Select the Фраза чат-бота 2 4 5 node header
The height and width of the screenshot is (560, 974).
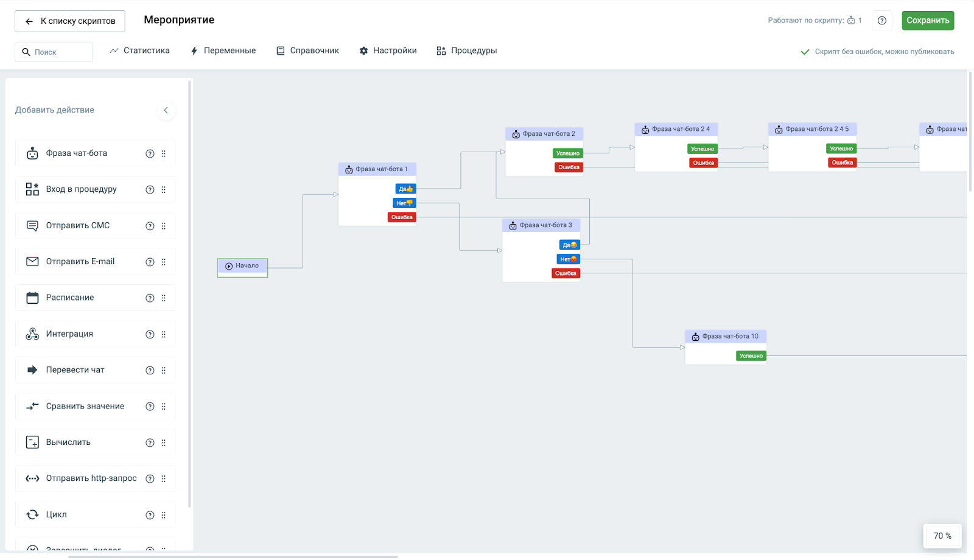point(813,129)
